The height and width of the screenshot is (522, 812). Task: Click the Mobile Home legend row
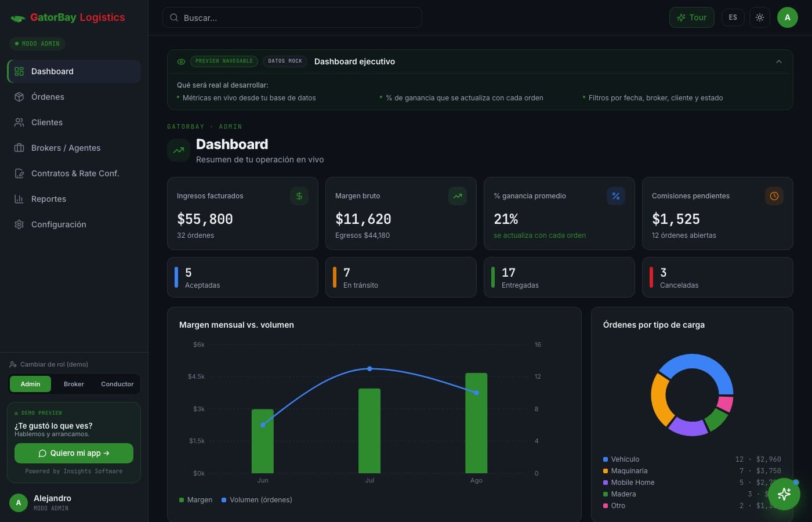692,483
